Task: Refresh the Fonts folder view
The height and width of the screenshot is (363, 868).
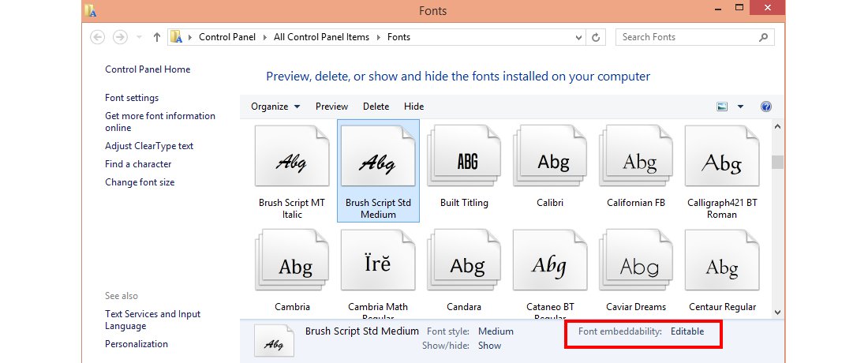Action: (596, 37)
